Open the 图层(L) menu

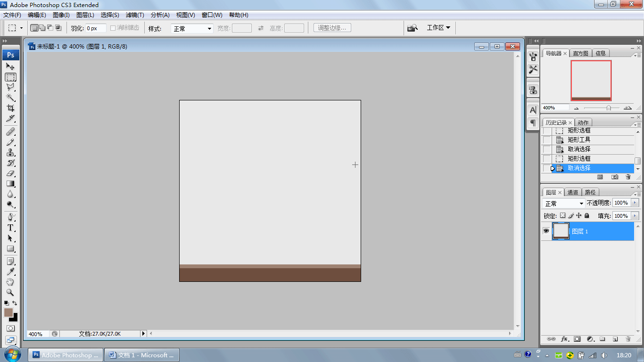point(85,15)
